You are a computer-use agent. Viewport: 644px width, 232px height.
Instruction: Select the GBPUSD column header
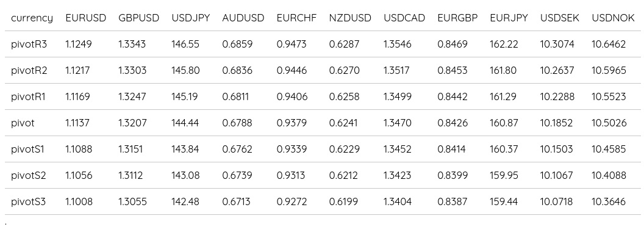tap(139, 18)
